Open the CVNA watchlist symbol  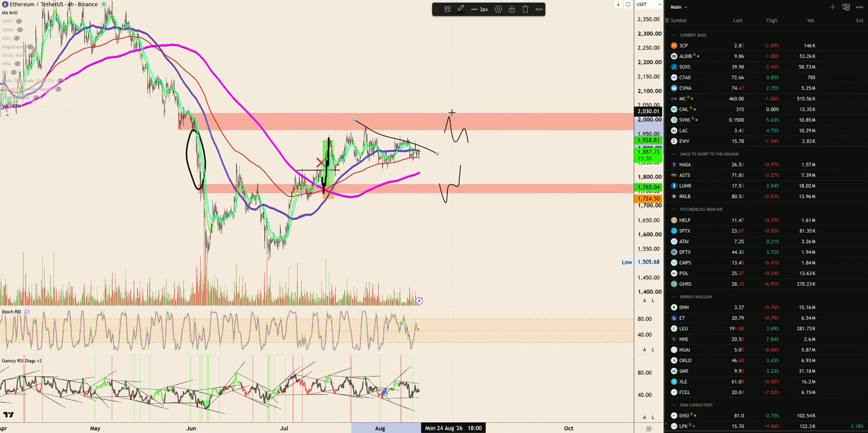point(685,88)
